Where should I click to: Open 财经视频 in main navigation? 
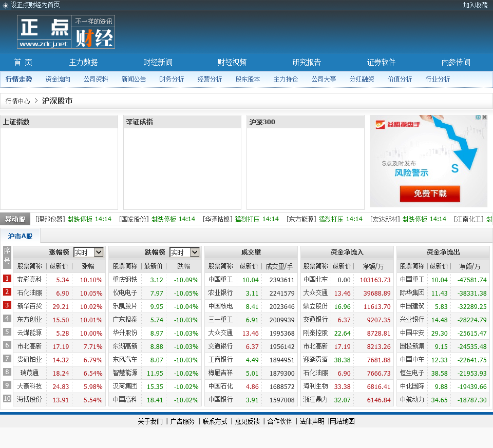[232, 62]
